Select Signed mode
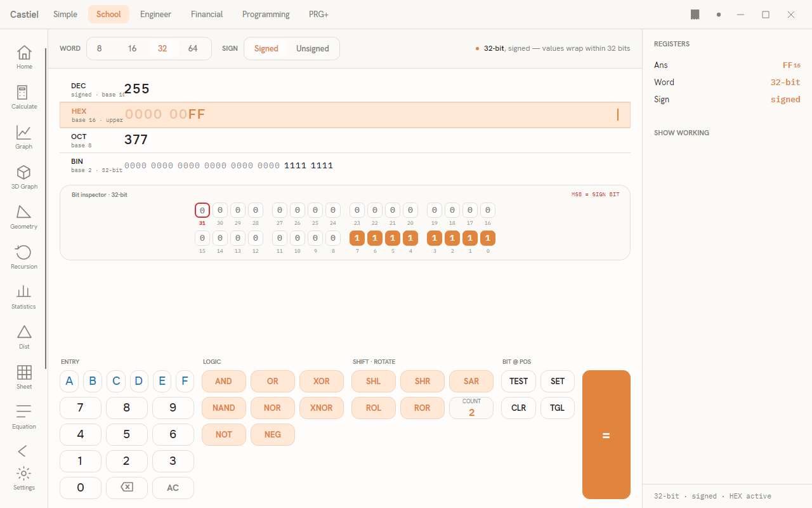 click(266, 49)
